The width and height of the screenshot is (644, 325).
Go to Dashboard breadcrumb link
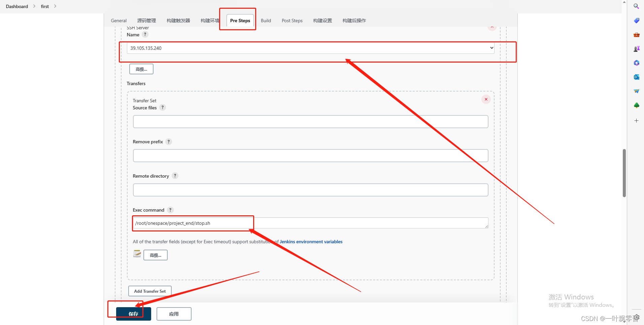click(x=17, y=6)
